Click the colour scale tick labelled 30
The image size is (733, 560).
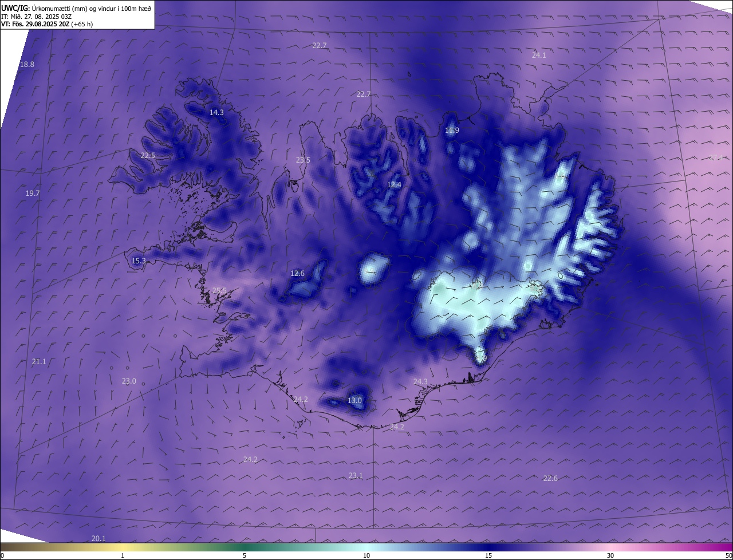pyautogui.click(x=610, y=555)
